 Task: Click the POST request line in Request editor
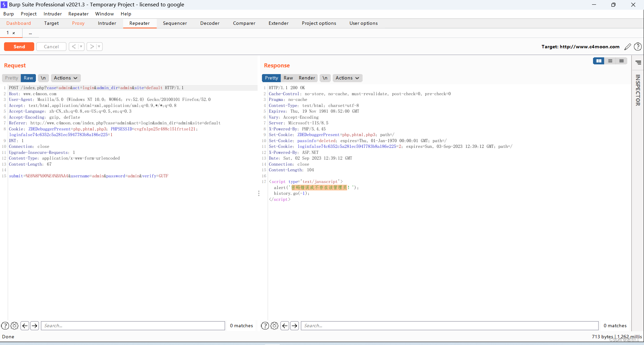(96, 88)
